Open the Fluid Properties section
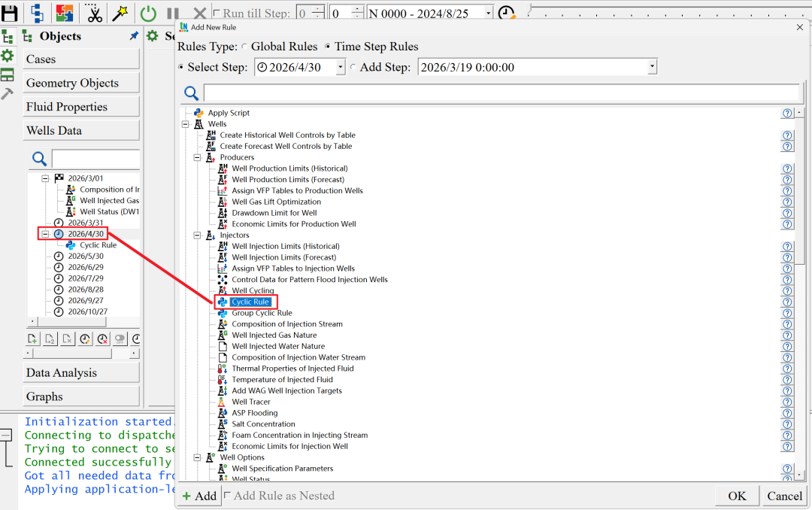This screenshot has height=510, width=812. pos(82,107)
